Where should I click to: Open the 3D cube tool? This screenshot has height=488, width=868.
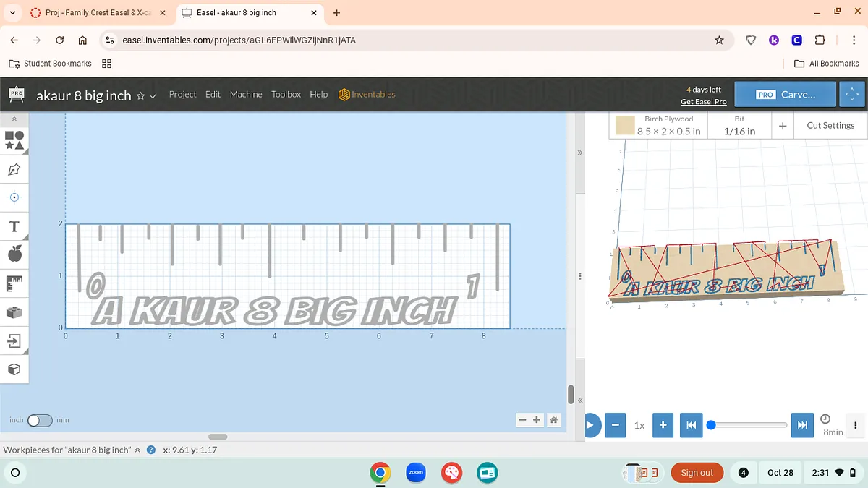[x=14, y=369]
